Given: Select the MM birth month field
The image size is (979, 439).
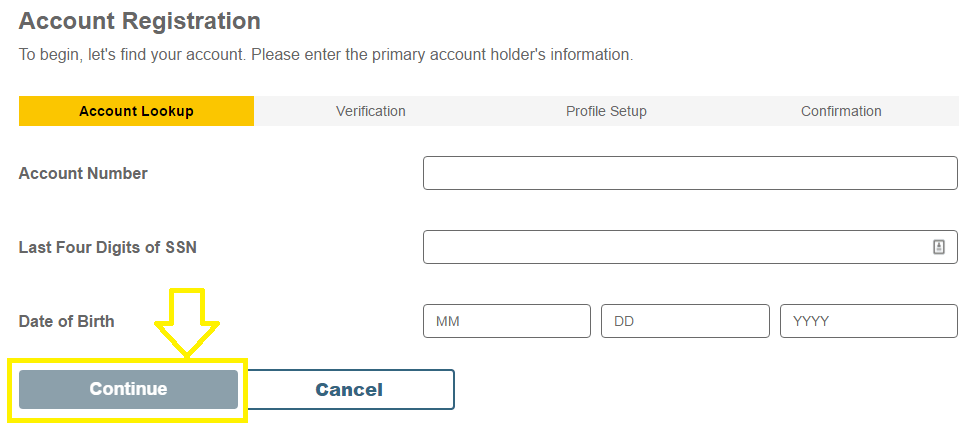Looking at the screenshot, I should pyautogui.click(x=507, y=322).
